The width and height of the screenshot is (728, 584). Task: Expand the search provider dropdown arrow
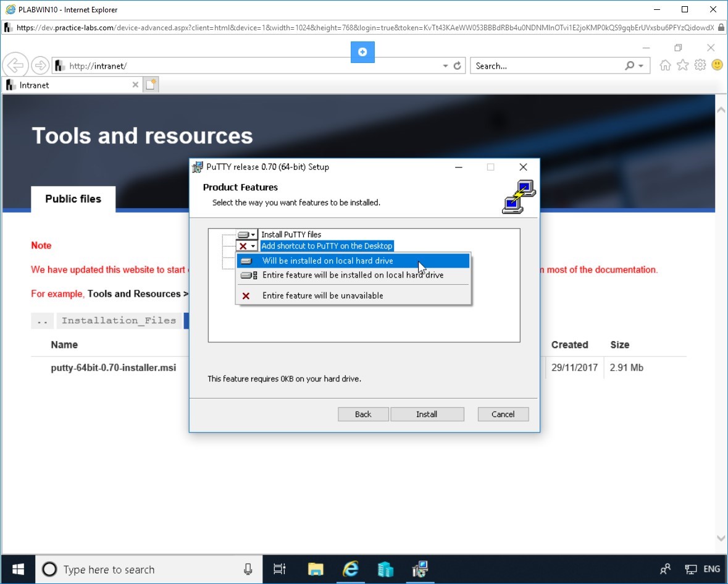click(641, 66)
